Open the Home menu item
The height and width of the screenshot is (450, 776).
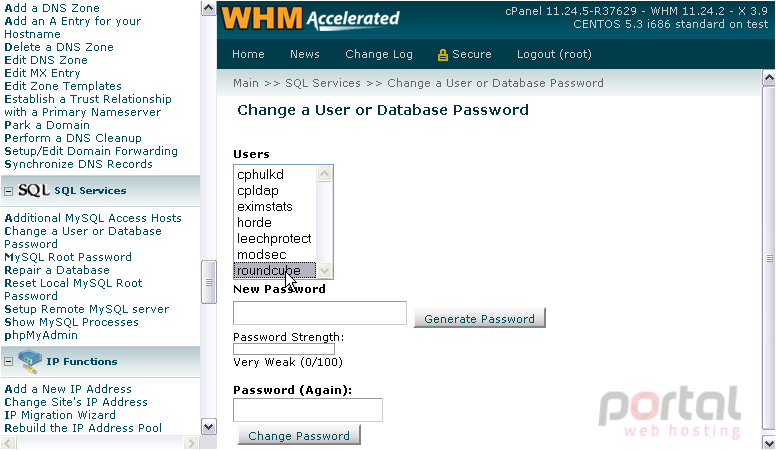pyautogui.click(x=248, y=54)
